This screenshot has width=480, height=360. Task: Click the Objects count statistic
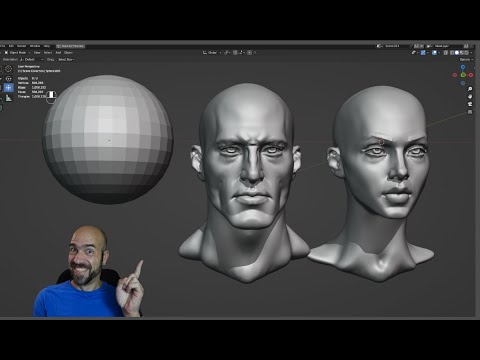tap(28, 78)
